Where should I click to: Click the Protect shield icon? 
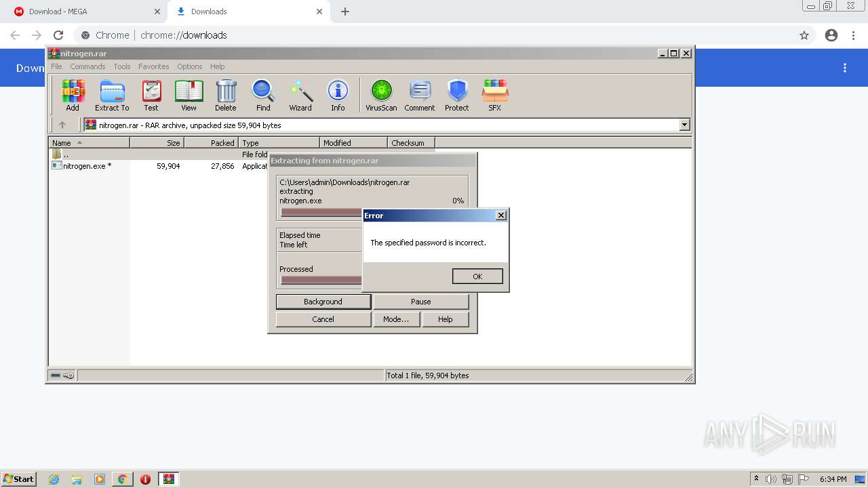(x=457, y=95)
